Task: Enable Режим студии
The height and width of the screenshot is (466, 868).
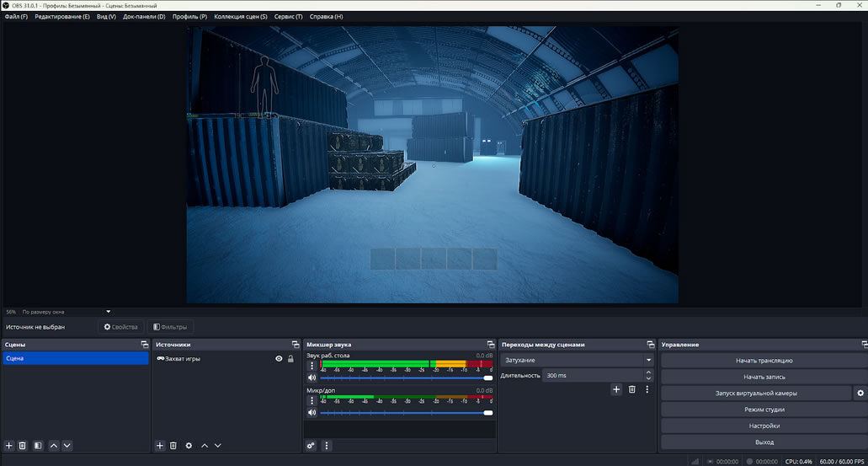Action: click(x=764, y=410)
